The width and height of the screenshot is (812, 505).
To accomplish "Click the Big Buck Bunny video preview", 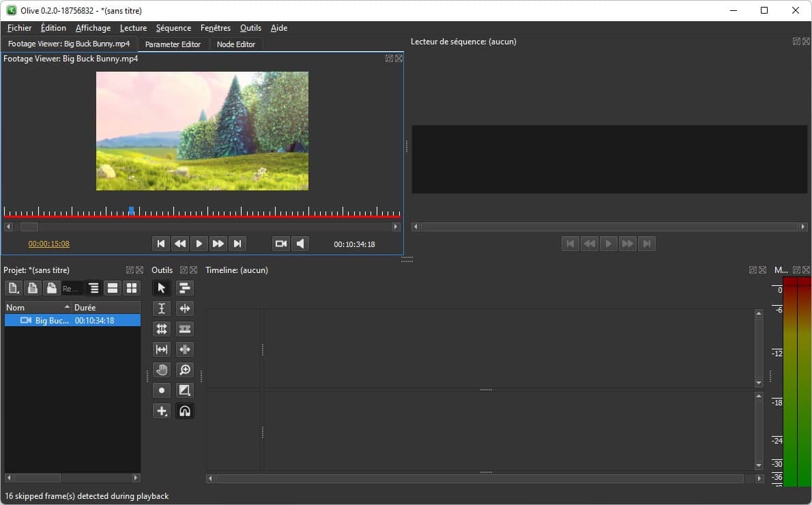I will [203, 131].
